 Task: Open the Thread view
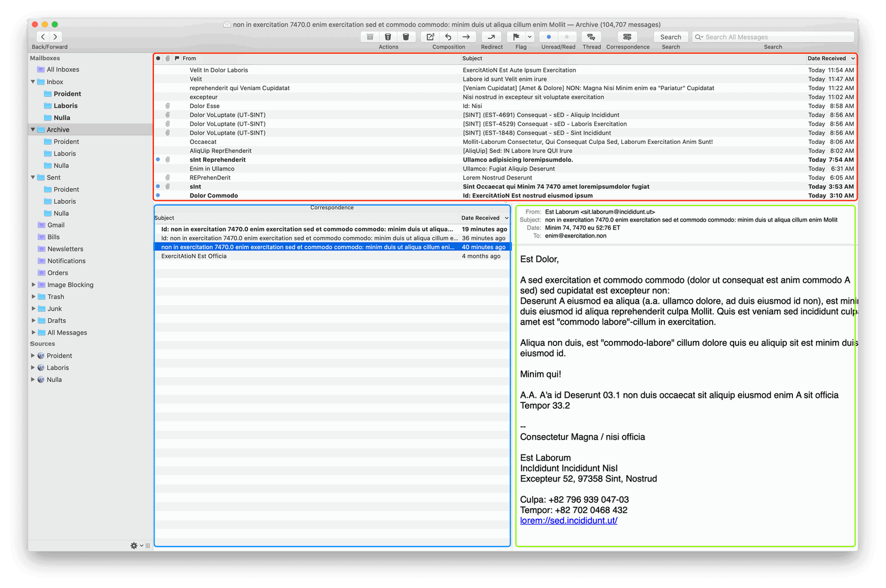pyautogui.click(x=591, y=37)
